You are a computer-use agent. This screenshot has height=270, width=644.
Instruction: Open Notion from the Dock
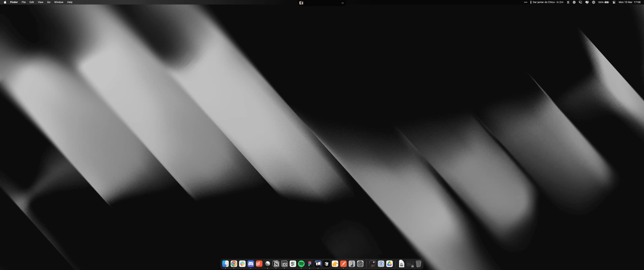pos(276,263)
